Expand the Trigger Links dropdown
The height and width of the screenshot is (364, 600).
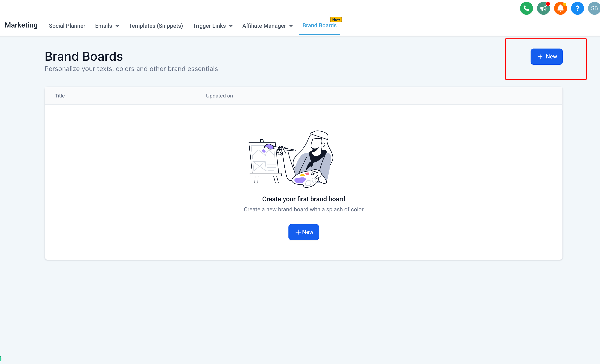(212, 26)
